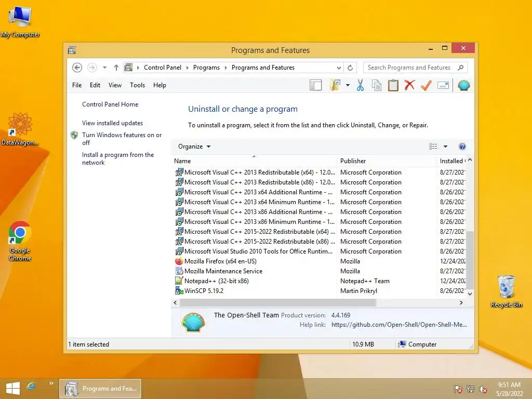Image resolution: width=532 pixels, height=399 pixels.
Task: Refresh the Programs and Features list
Action: tap(350, 68)
